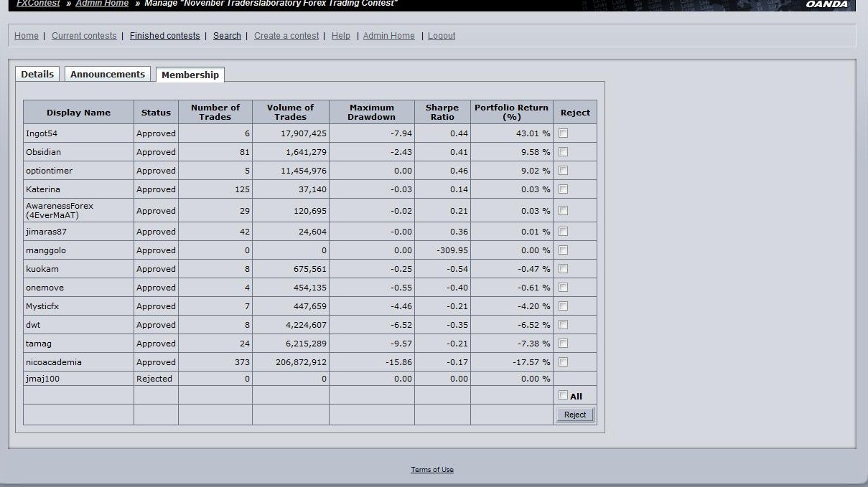
Task: Select the name nicoacademia
Action: [x=54, y=362]
